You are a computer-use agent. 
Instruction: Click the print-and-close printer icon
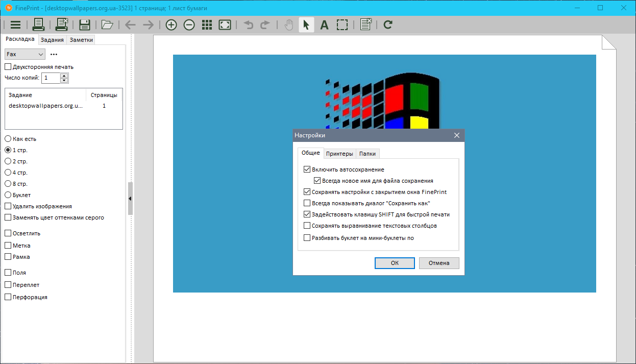[62, 25]
